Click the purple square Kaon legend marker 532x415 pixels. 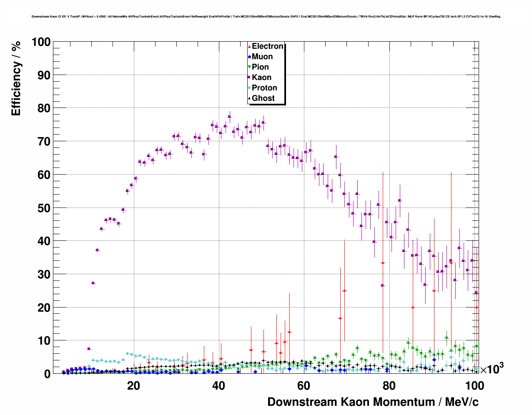(x=249, y=77)
